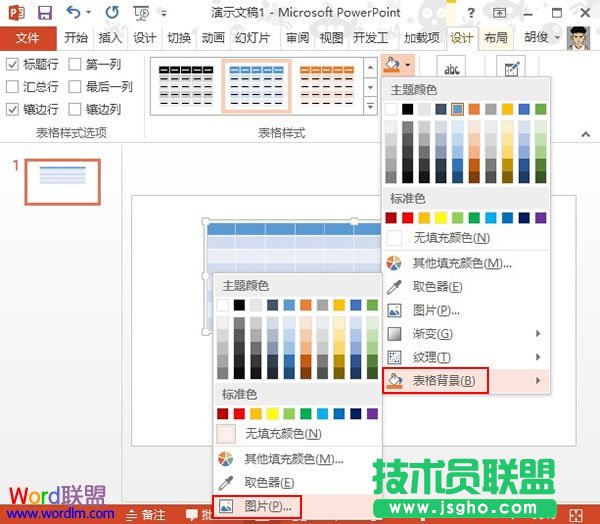
Task: Pick the orange theme color in shading menu
Action: [474, 109]
